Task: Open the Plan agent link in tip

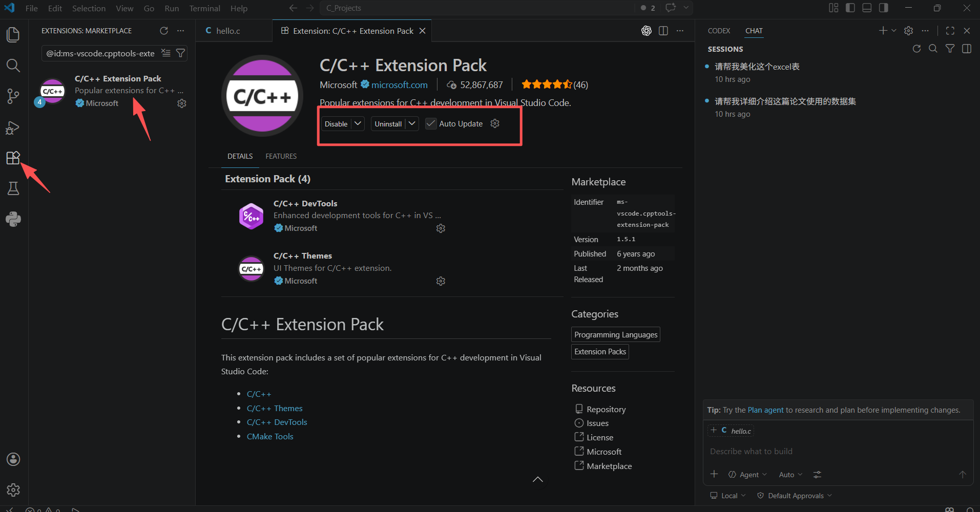Action: 765,410
